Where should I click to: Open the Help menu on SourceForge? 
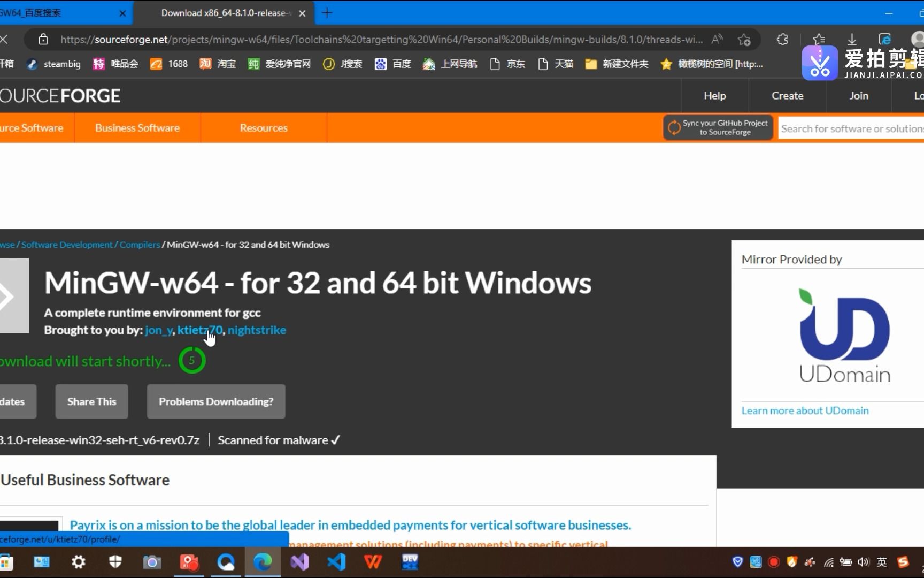[714, 96]
